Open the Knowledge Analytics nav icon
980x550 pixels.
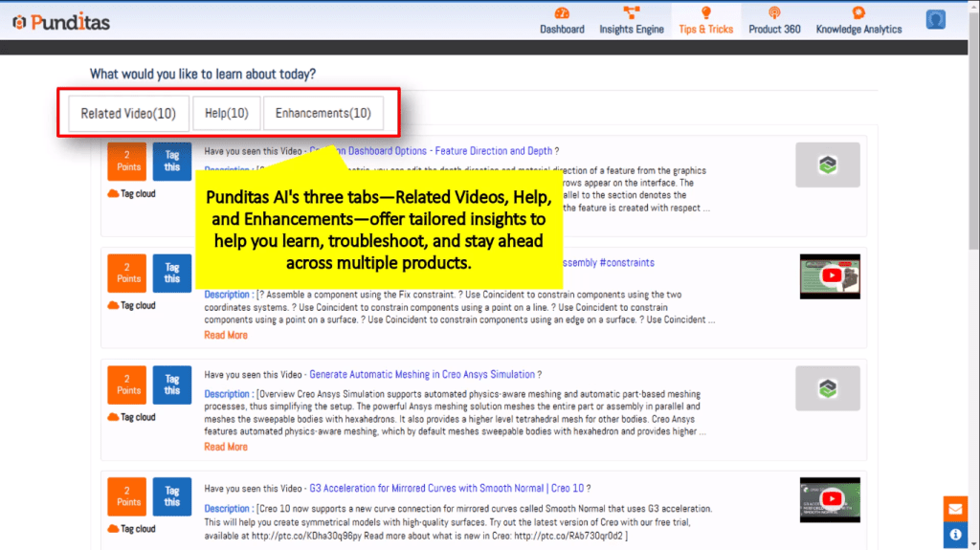(858, 12)
